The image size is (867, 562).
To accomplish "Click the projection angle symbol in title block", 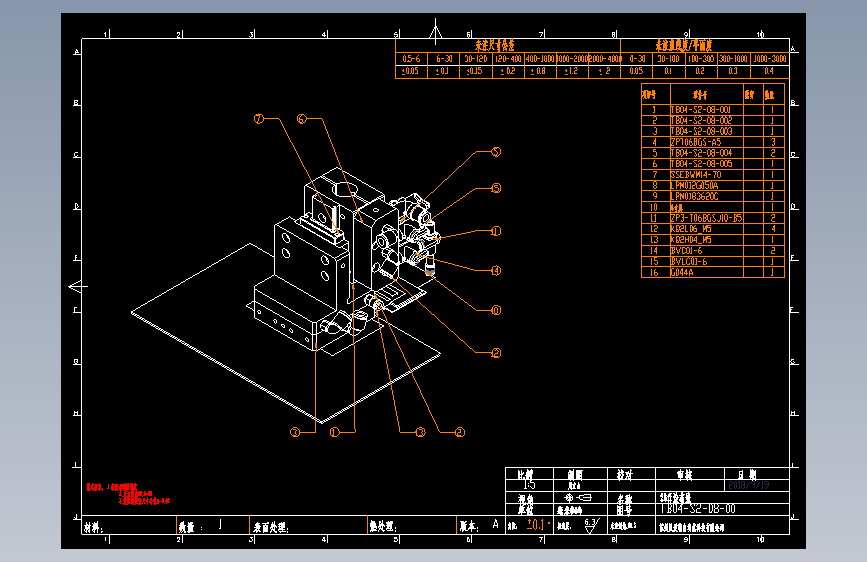I will (x=577, y=498).
